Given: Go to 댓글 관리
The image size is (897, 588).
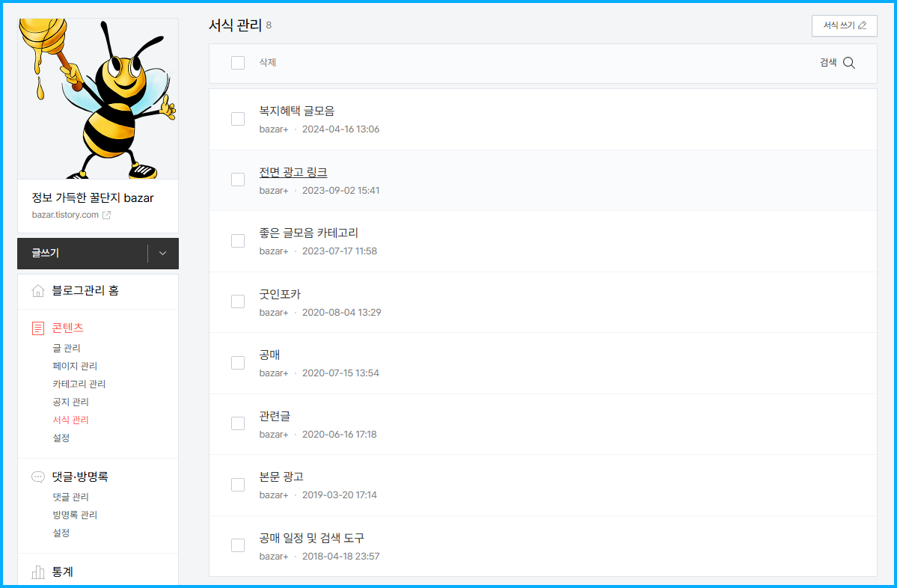Looking at the screenshot, I should tap(70, 497).
